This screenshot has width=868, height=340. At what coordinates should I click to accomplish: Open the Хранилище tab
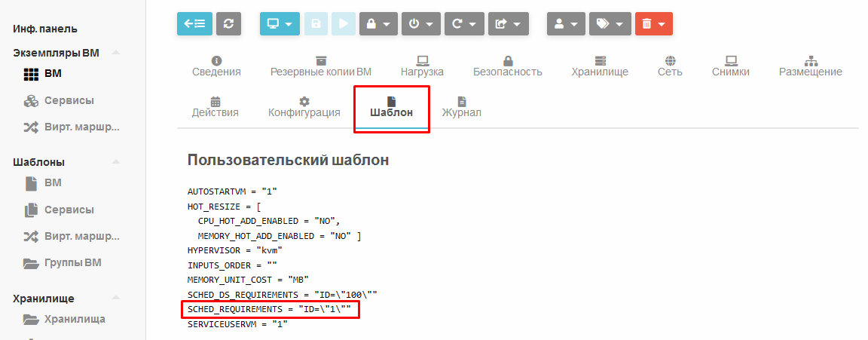click(x=600, y=66)
